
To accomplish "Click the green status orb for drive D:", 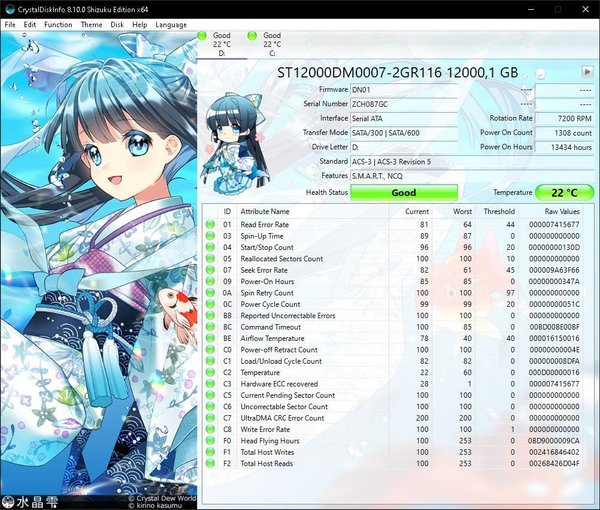I will pyautogui.click(x=202, y=36).
